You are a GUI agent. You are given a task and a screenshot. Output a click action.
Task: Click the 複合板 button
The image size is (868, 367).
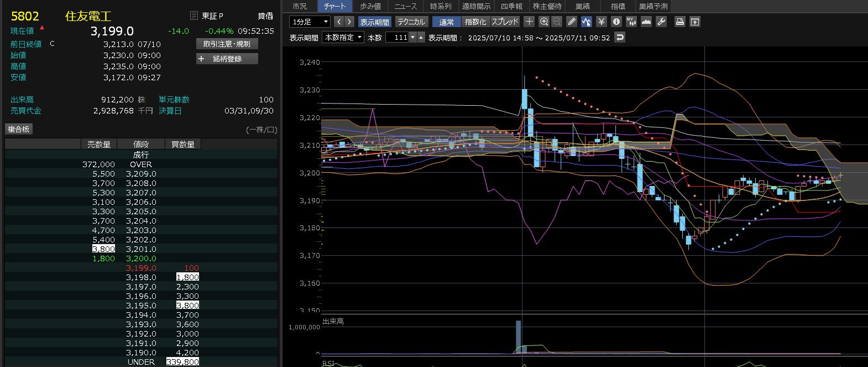(x=18, y=129)
